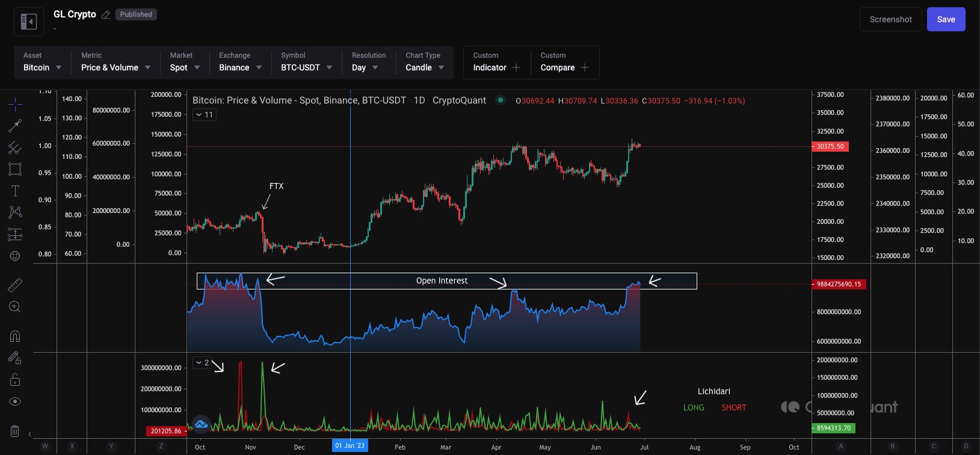
Task: Select the A scale label on bottom axis
Action: click(841, 447)
